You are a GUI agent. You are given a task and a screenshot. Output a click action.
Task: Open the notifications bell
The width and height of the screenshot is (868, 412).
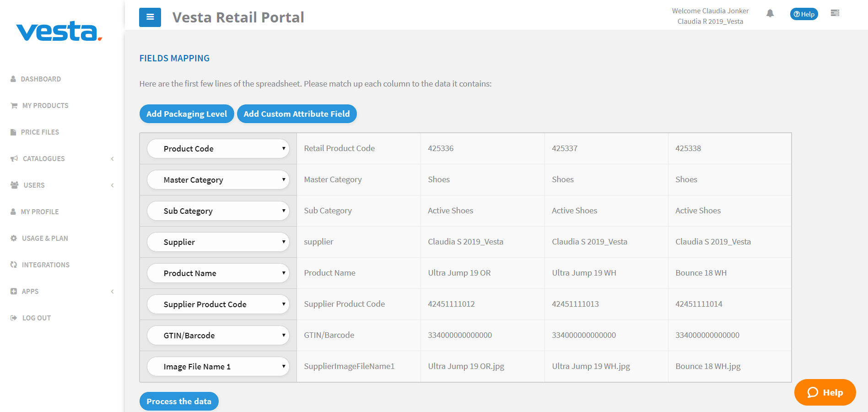point(770,14)
